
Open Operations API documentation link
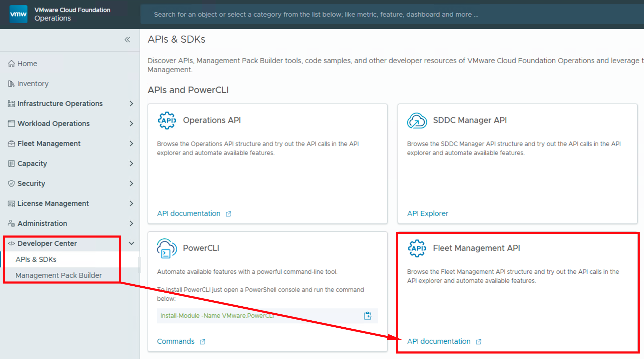coord(189,213)
